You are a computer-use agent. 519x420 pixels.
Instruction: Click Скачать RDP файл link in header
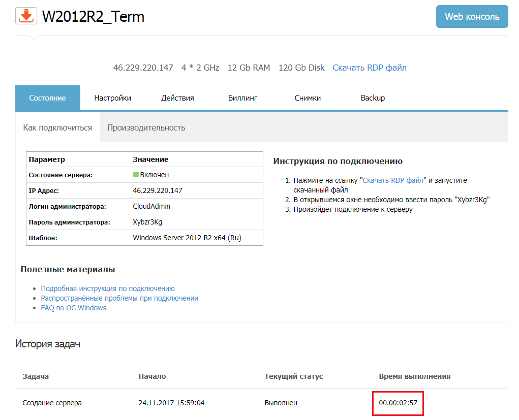coord(370,68)
